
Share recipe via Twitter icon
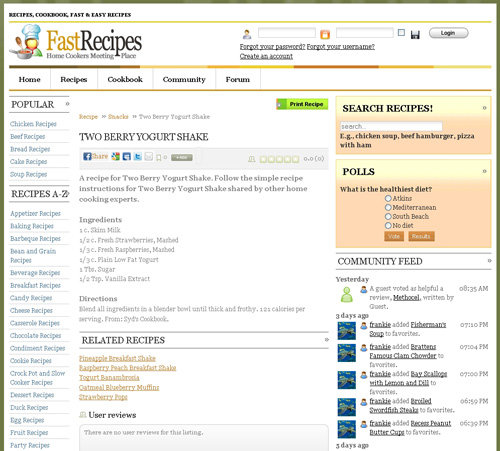click(138, 156)
